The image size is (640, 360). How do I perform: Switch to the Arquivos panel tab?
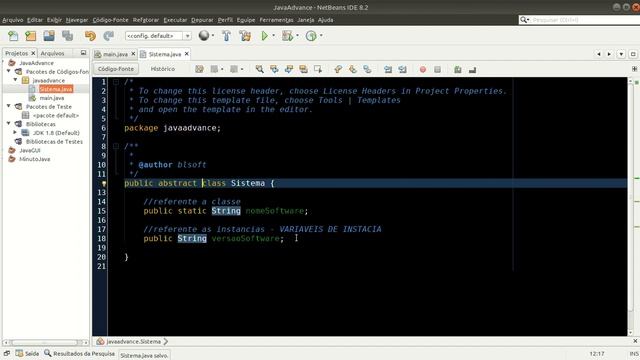[x=52, y=53]
